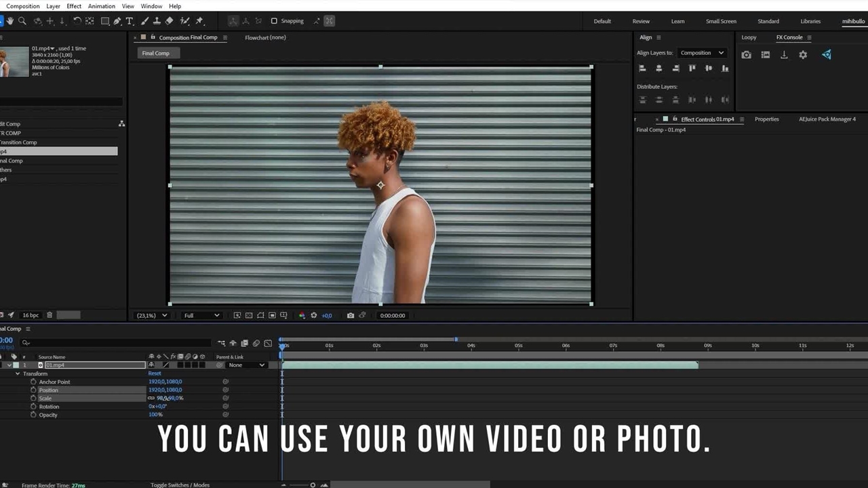Toggle the Opacity property stopwatch
Screen dimensions: 868x488
(x=33, y=415)
